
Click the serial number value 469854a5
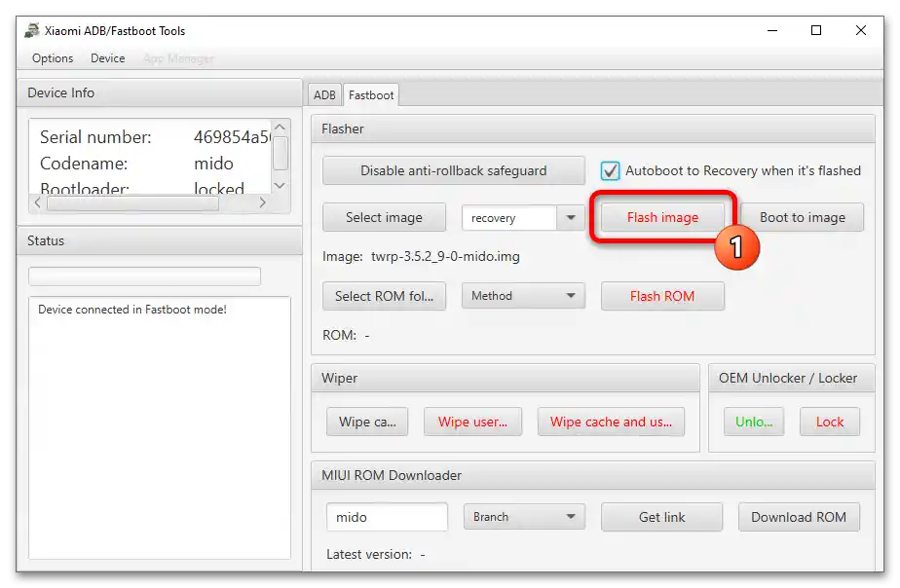[x=232, y=137]
